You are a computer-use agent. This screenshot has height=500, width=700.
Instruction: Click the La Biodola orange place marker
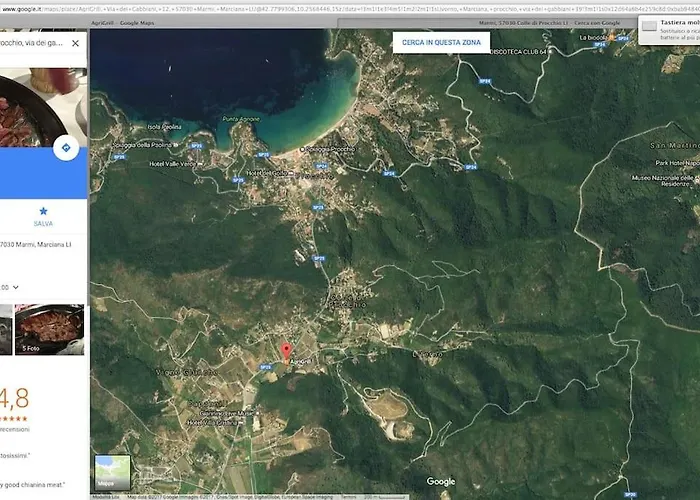(x=613, y=37)
